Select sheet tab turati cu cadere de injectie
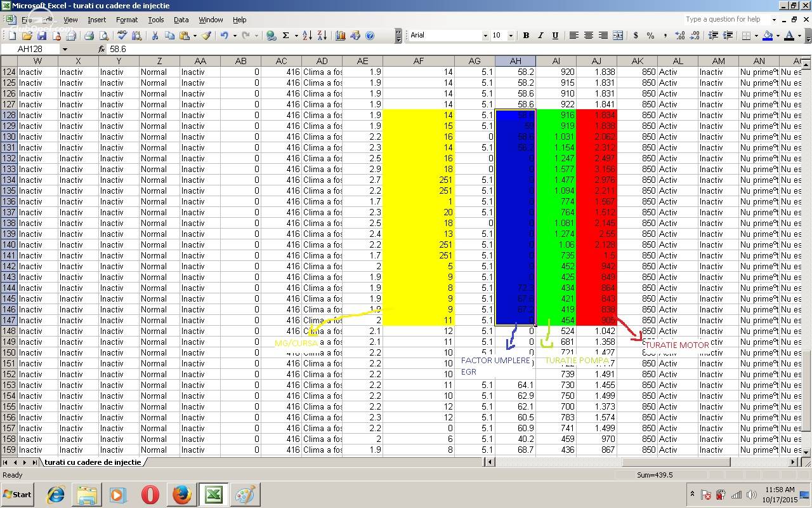 93,462
